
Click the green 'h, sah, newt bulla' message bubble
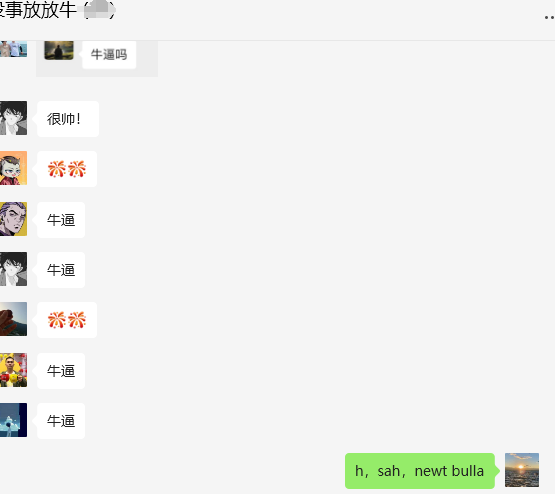tap(419, 471)
